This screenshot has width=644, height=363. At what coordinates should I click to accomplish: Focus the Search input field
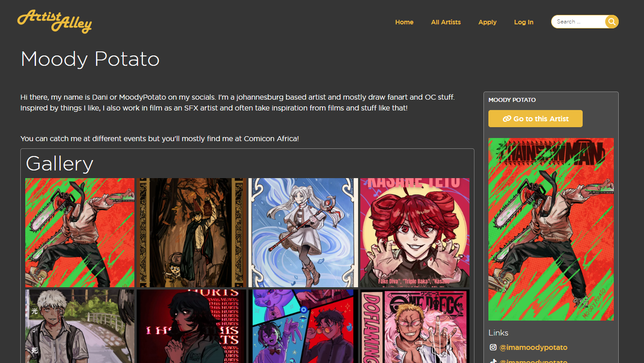tap(579, 22)
